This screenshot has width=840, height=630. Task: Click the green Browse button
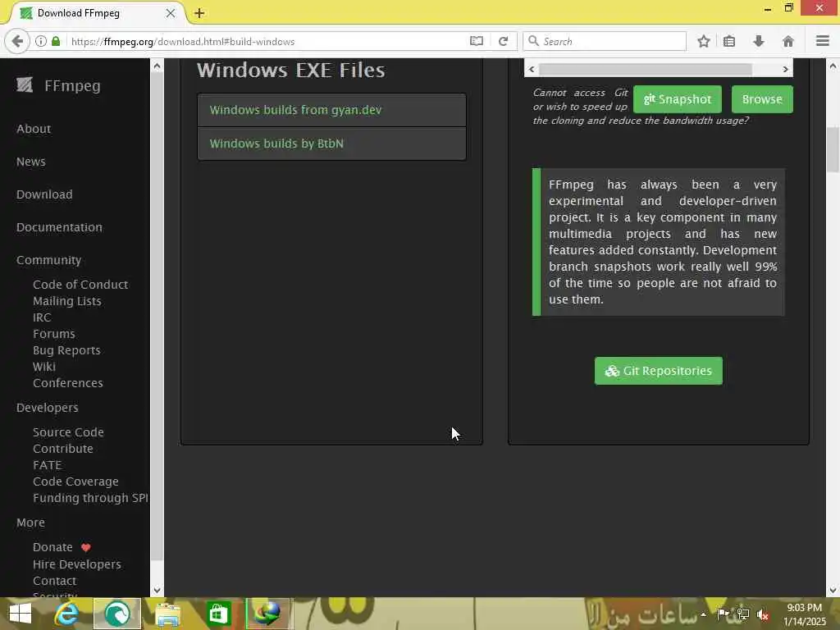pos(762,99)
